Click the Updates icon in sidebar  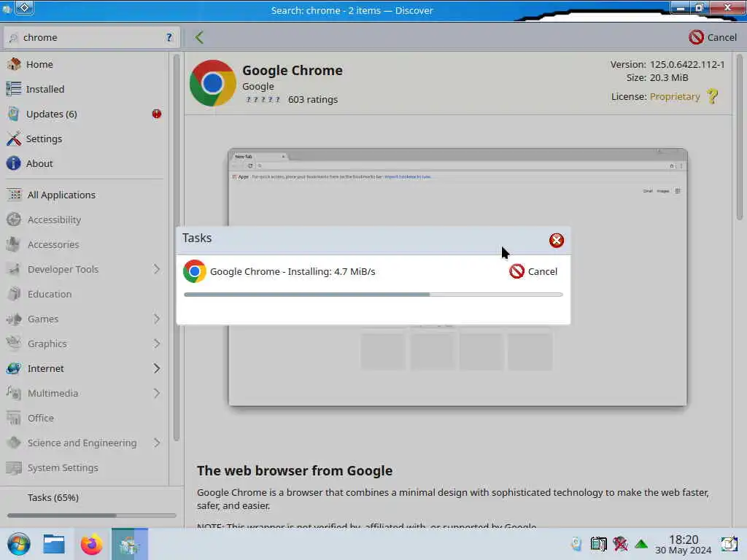pos(14,113)
